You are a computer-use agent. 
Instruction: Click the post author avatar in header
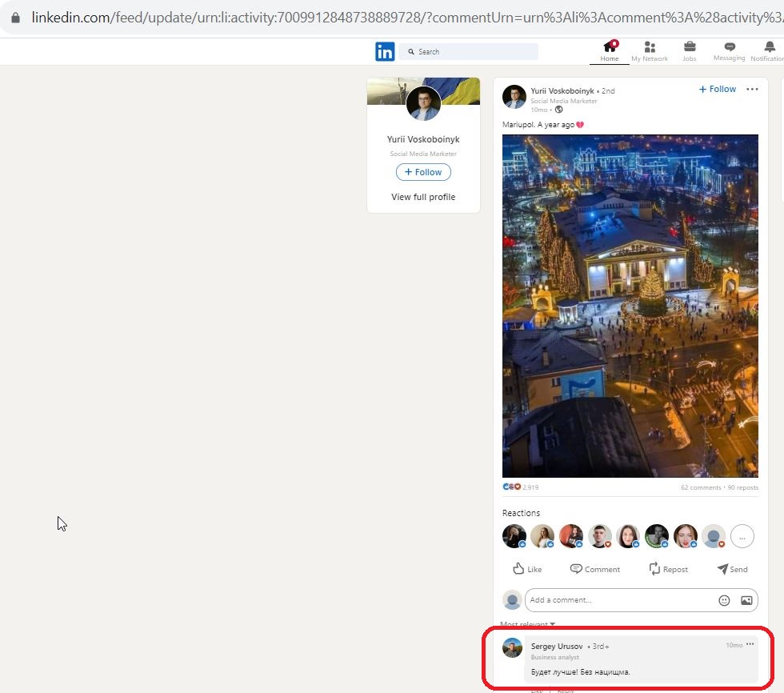(x=514, y=97)
